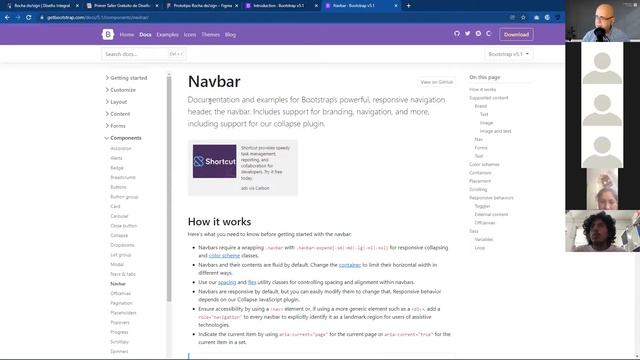Expand Getting started sidebar section

(x=126, y=78)
